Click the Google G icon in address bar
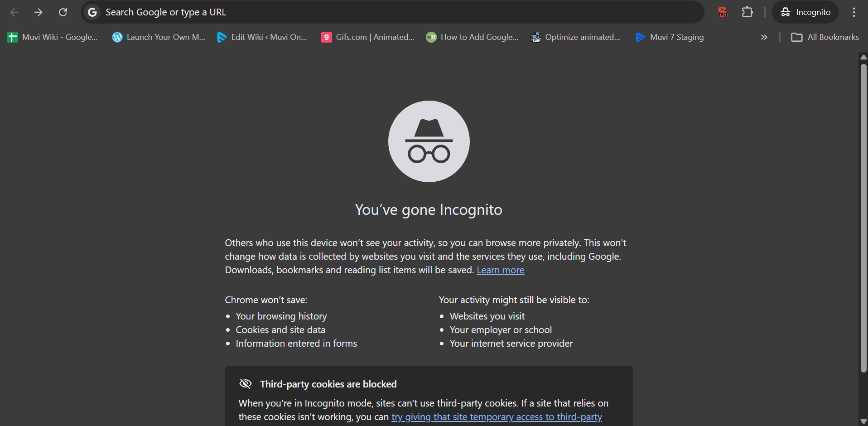This screenshot has height=426, width=868. tap(92, 12)
